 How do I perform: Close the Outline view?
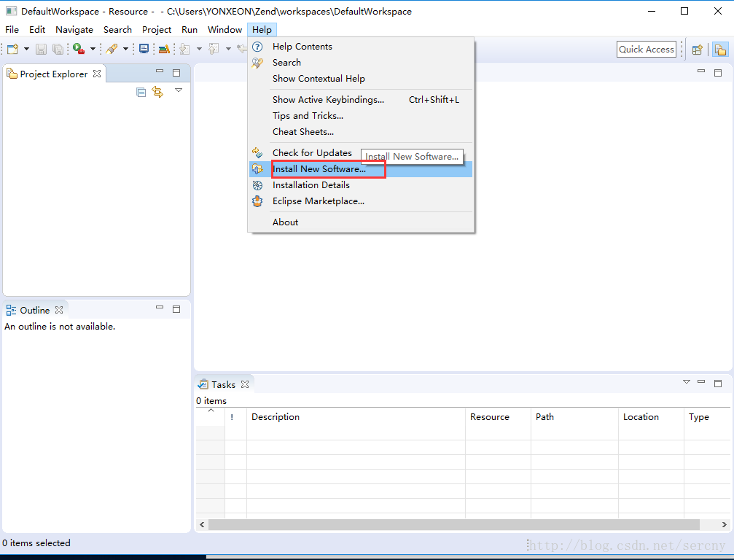coord(59,310)
